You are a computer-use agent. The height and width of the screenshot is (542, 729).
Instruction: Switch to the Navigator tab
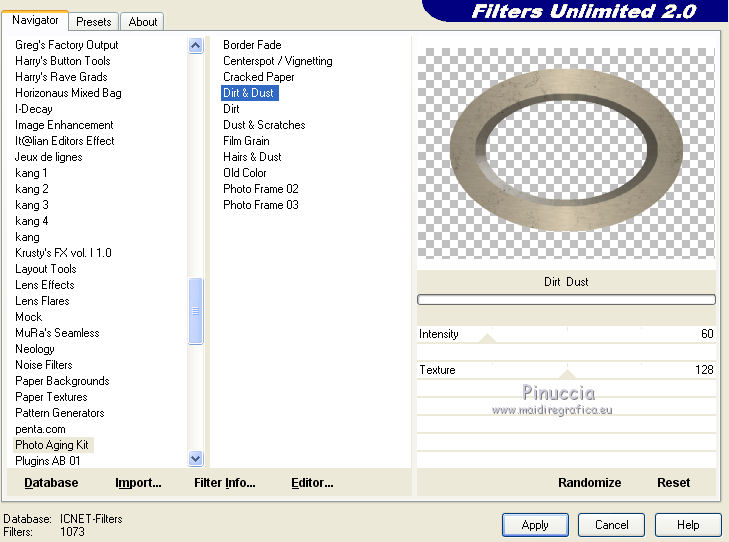click(x=35, y=20)
